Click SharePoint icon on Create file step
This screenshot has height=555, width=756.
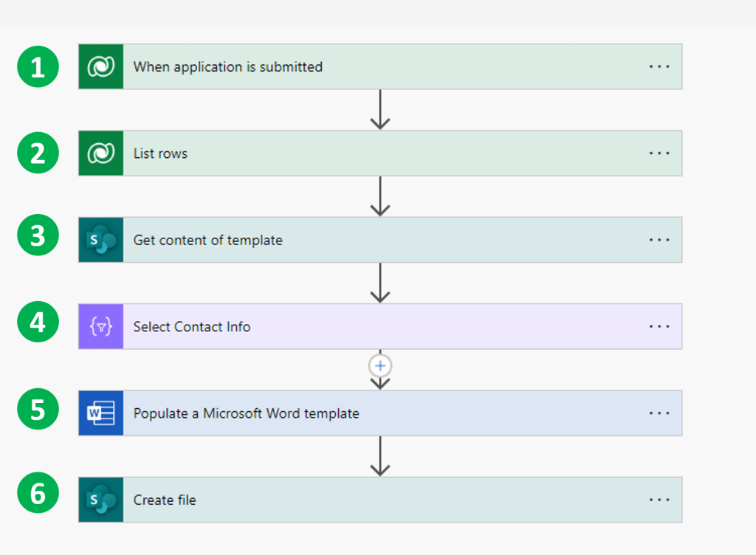tap(100, 500)
